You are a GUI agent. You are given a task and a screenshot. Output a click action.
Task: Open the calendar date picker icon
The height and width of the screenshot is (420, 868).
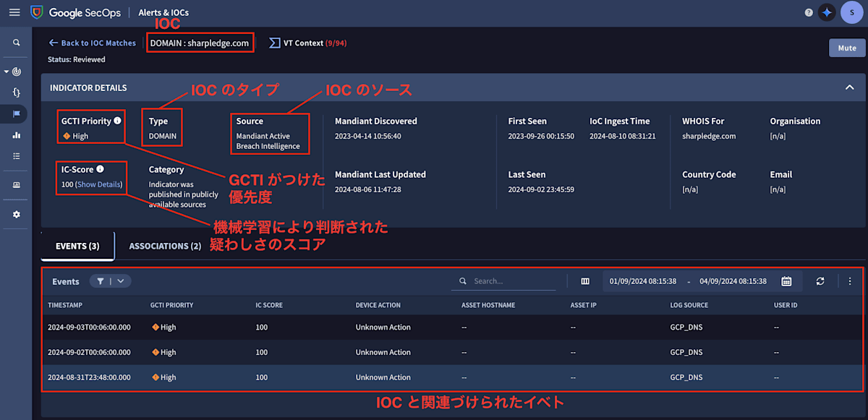(786, 281)
